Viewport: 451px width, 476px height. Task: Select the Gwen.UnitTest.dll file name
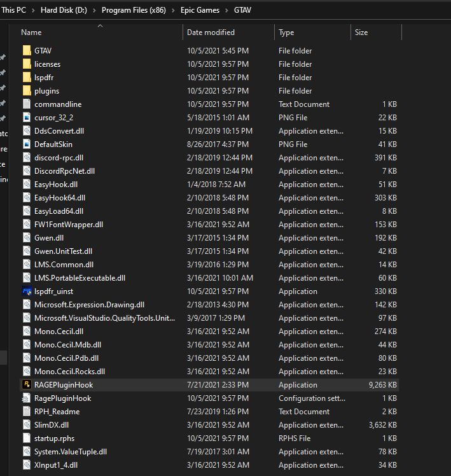pyautogui.click(x=64, y=251)
